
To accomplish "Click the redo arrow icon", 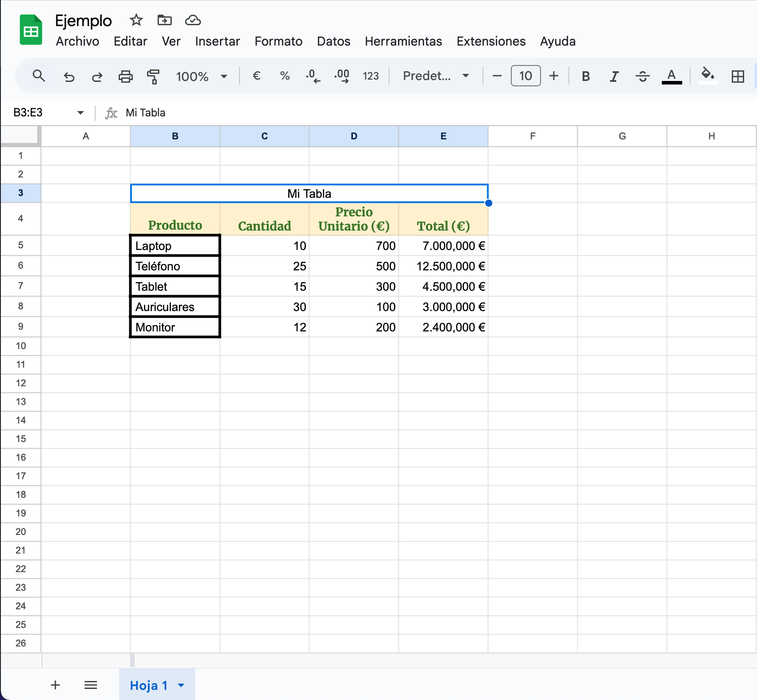I will pos(97,77).
